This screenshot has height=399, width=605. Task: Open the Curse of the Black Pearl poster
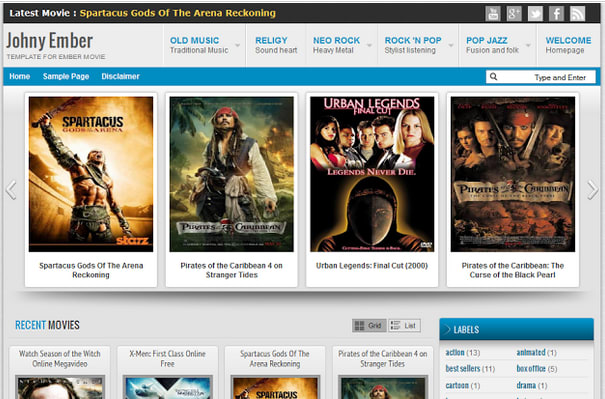(x=513, y=174)
